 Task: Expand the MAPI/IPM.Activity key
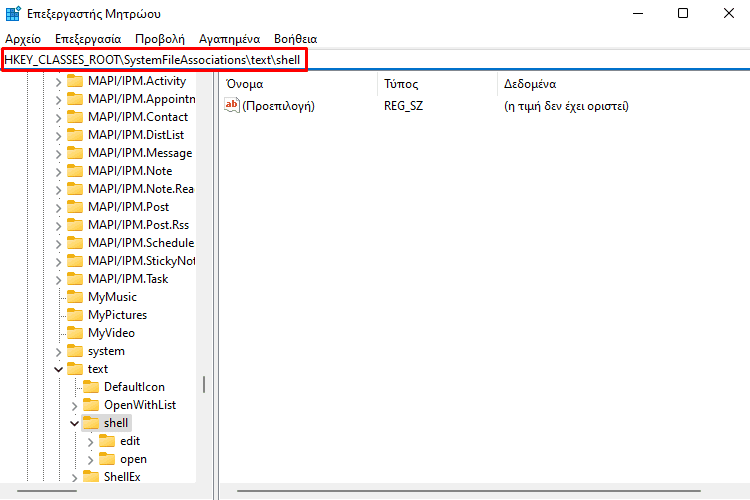point(58,82)
